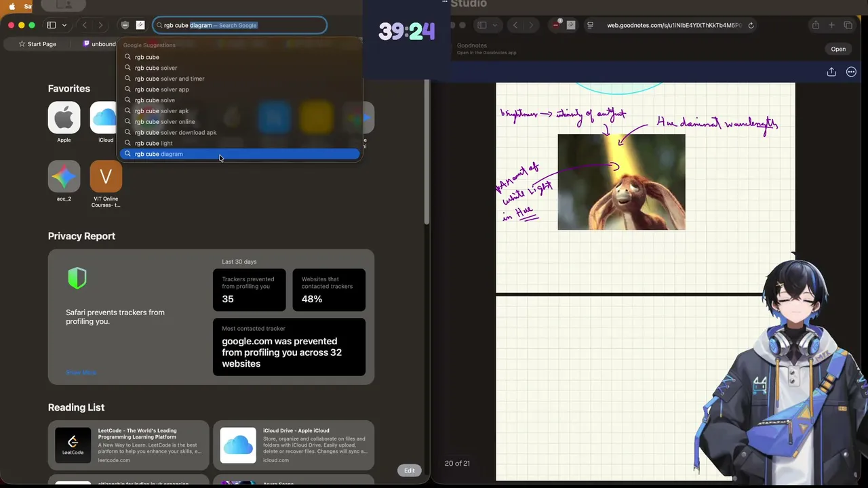Click the left Safari window's vertical scrollbar

pos(427,153)
